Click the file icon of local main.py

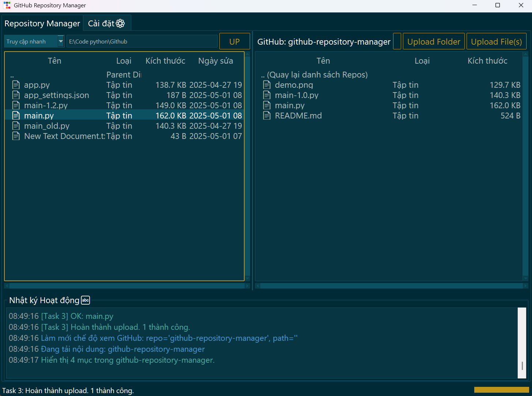point(16,116)
